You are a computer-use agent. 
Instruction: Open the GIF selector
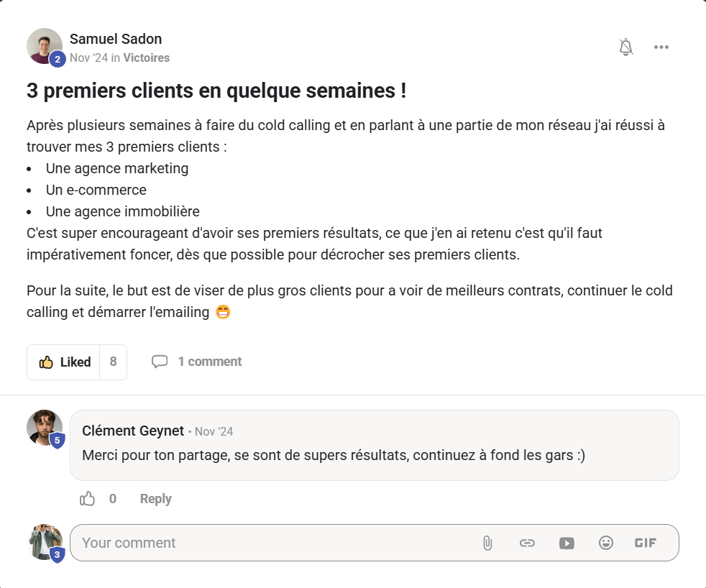pyautogui.click(x=646, y=543)
